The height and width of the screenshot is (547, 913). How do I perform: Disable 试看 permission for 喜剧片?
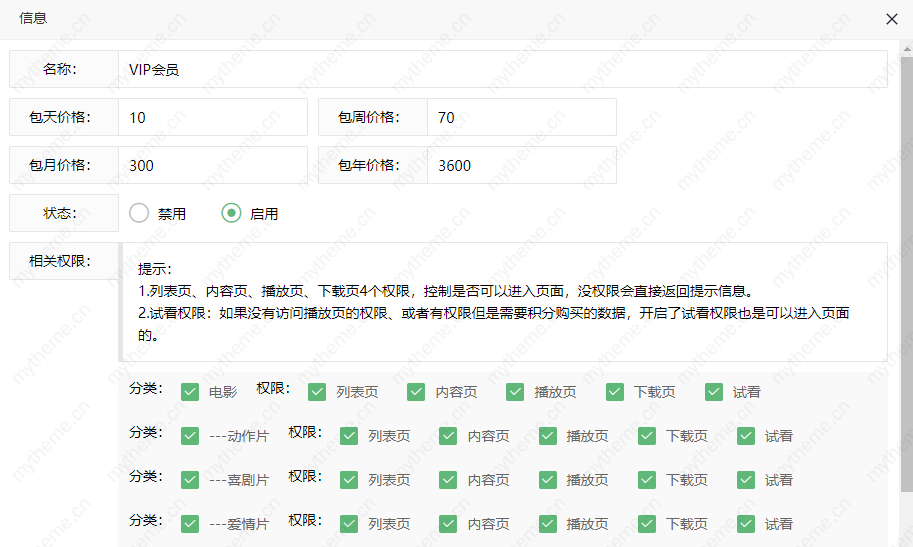click(x=746, y=480)
